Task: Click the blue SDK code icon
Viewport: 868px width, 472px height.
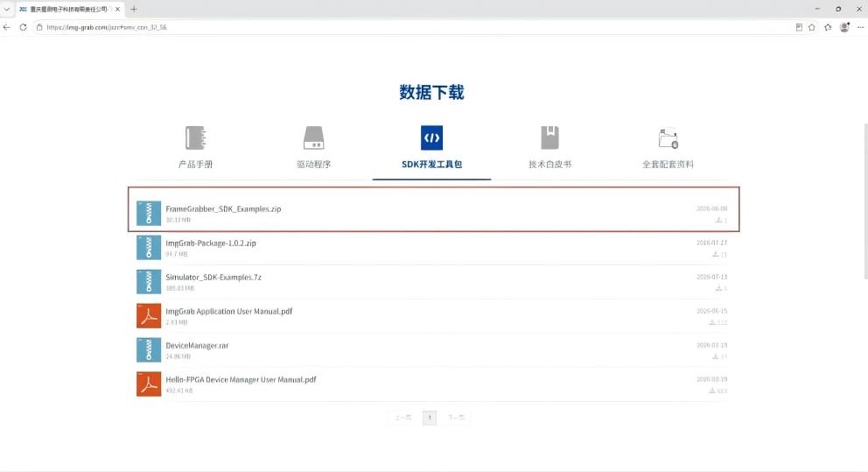Action: [431, 138]
